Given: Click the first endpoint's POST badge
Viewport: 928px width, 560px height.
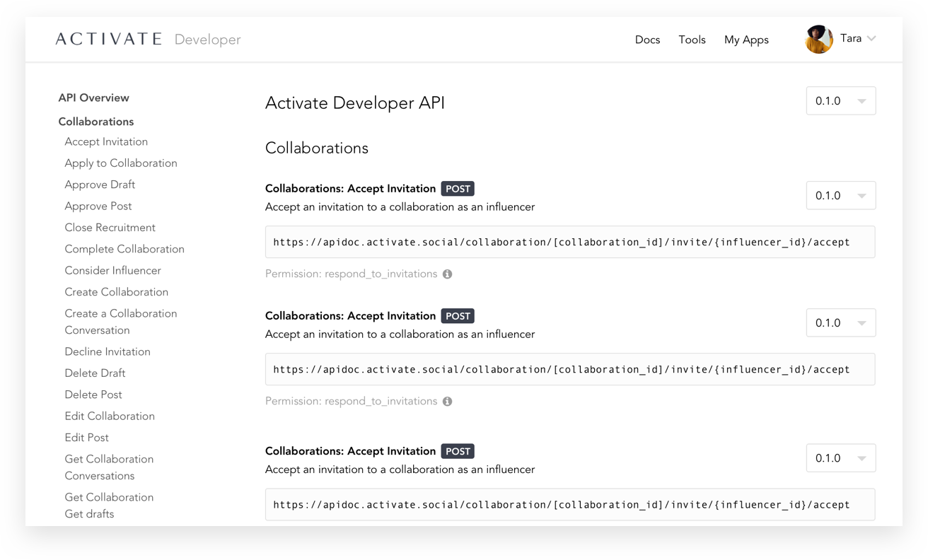Looking at the screenshot, I should click(458, 189).
